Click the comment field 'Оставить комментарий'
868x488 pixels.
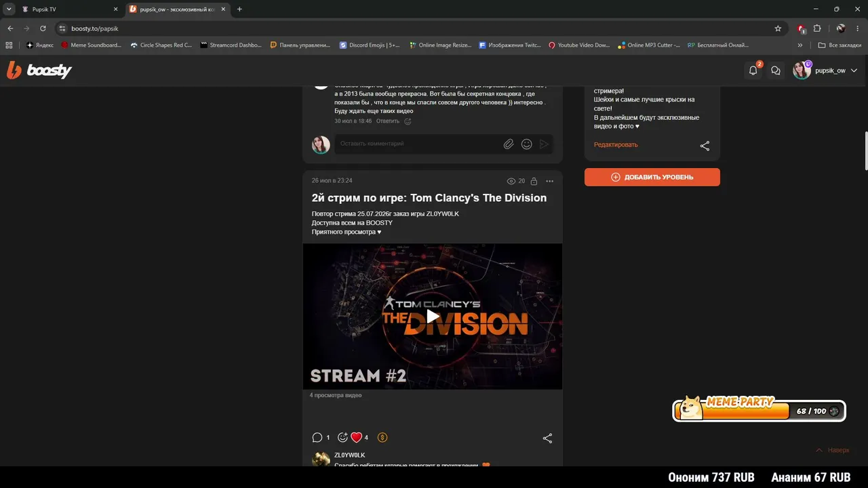point(418,144)
